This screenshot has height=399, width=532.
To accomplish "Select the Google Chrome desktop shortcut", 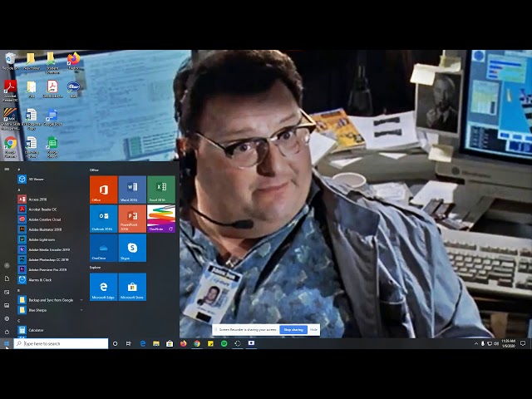I will pyautogui.click(x=10, y=146).
